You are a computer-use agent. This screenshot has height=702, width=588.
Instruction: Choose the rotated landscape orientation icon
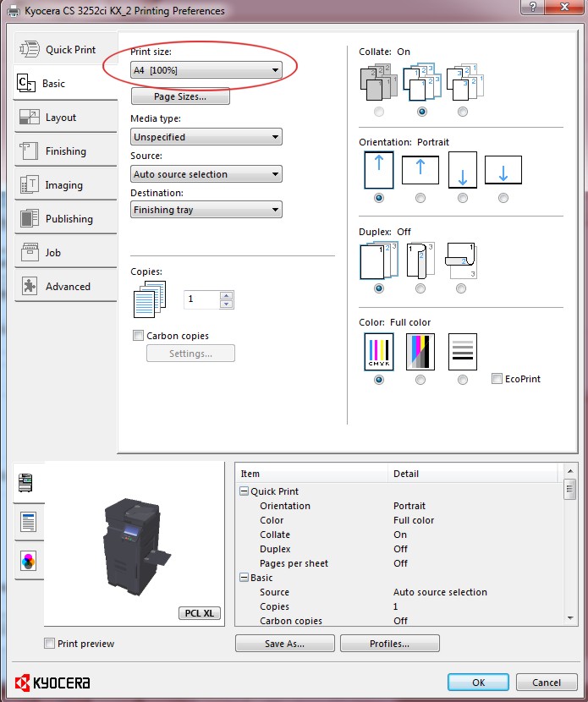(x=503, y=170)
